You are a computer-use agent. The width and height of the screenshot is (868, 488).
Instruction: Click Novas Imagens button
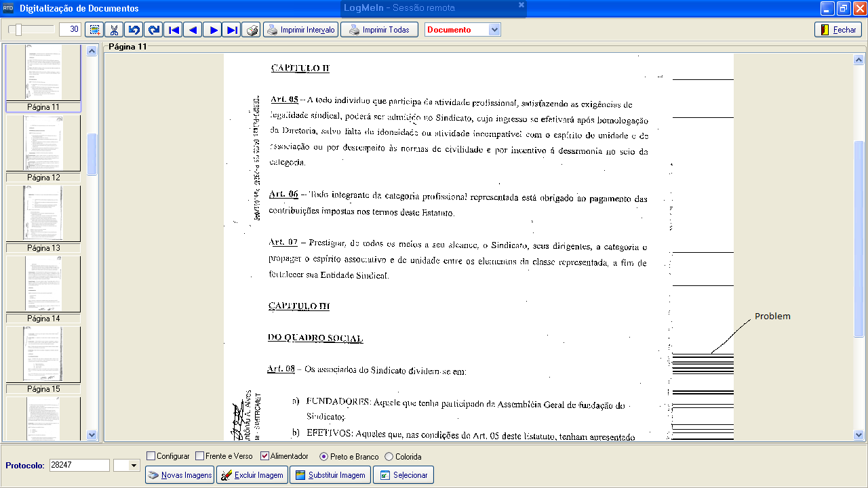pyautogui.click(x=180, y=475)
